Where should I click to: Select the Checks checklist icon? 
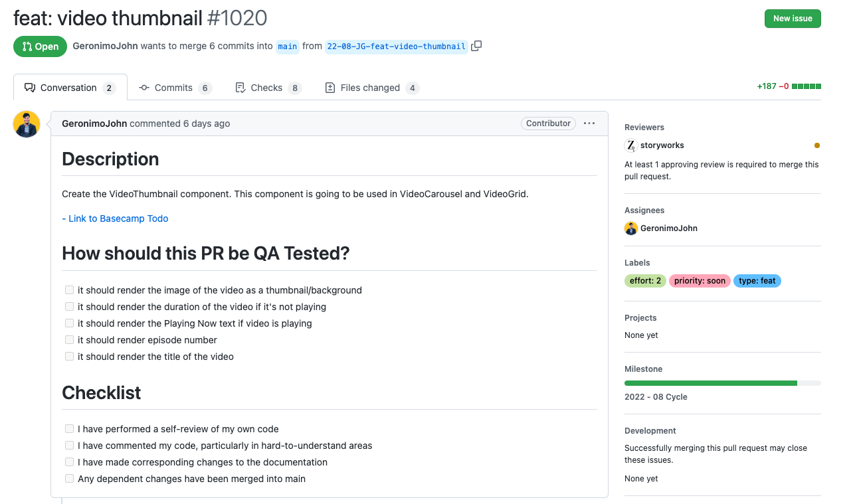coord(239,87)
